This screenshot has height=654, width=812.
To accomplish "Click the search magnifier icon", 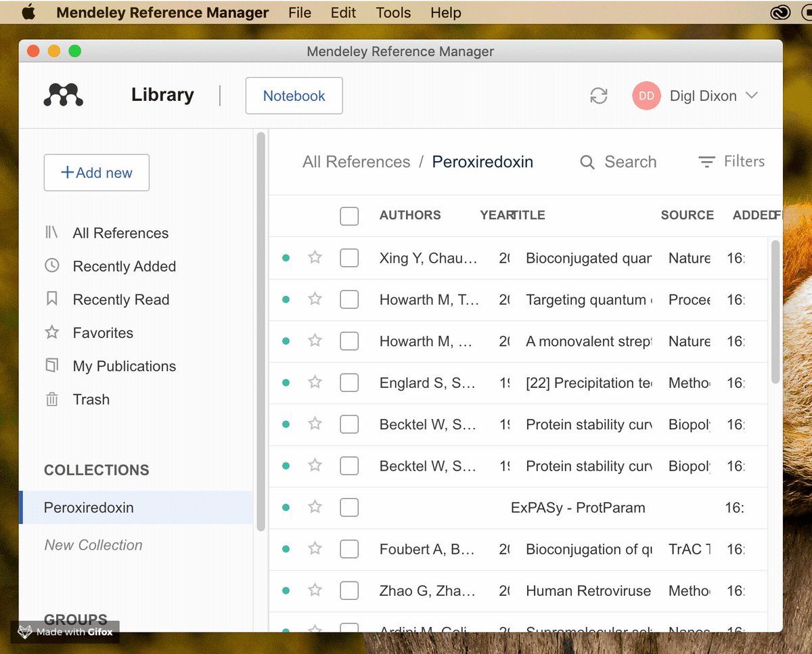I will [587, 162].
